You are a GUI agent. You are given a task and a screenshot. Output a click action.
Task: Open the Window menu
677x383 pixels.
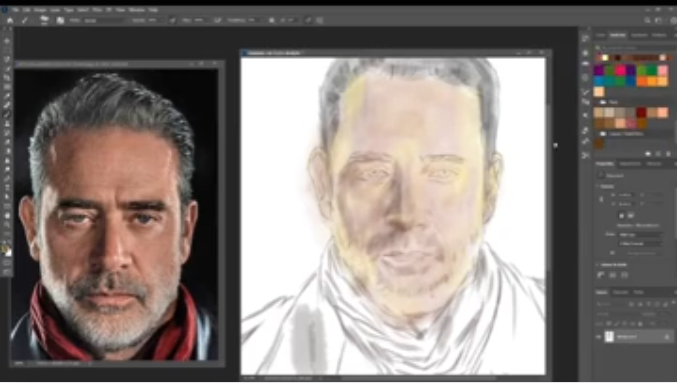point(137,9)
